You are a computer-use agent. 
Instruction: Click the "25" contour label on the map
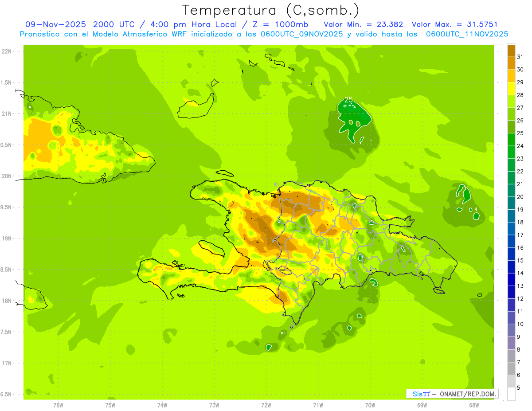pyautogui.click(x=348, y=100)
